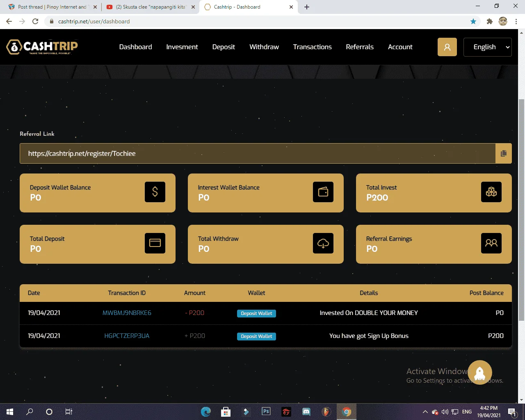
Task: Click the Post Balance column header
Action: (486, 293)
